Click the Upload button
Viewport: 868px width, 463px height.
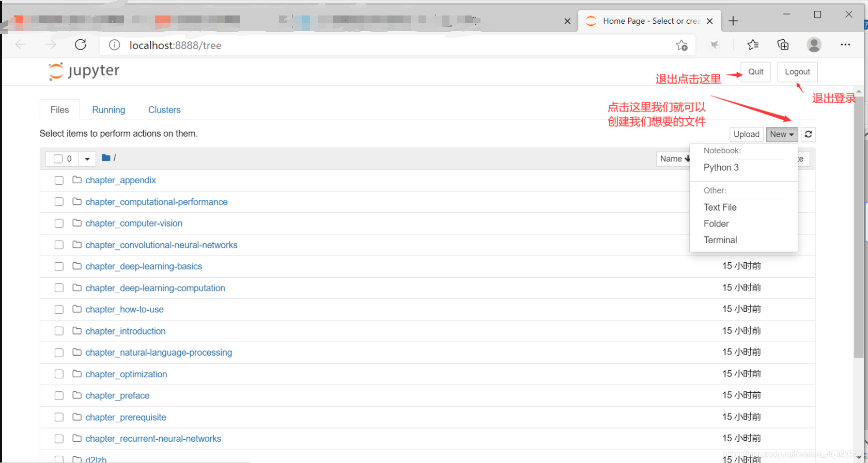pos(747,134)
